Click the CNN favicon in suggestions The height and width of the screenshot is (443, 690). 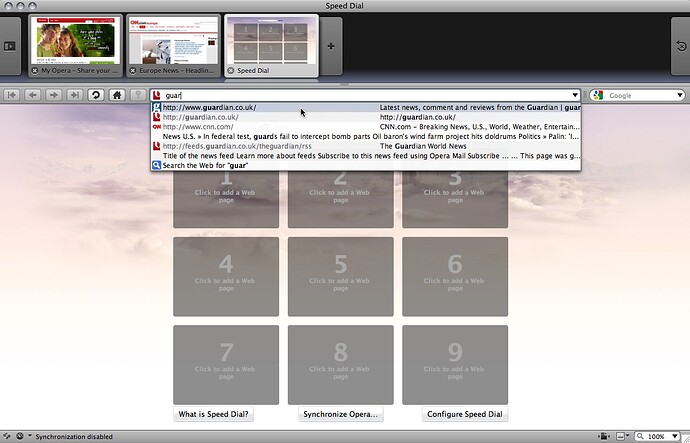tap(156, 127)
